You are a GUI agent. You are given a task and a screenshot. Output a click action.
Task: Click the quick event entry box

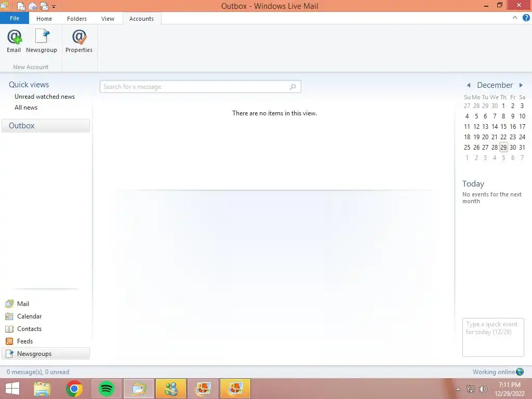pos(493,337)
